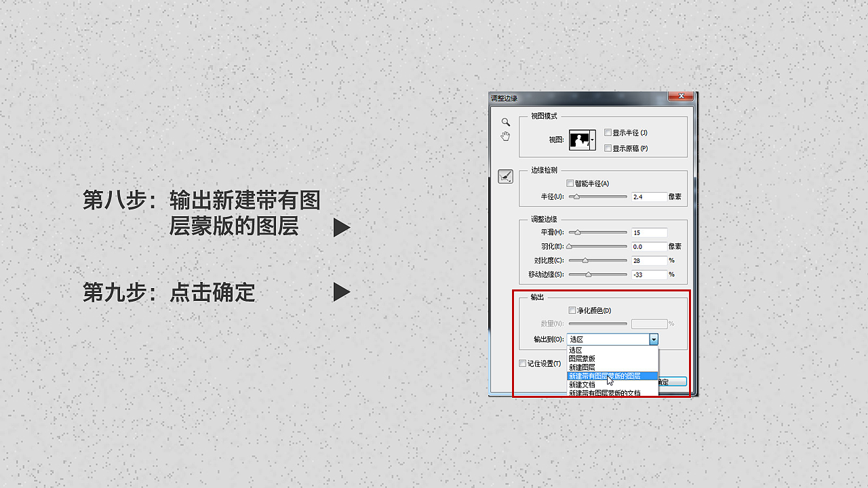
Task: Click the 半径 slider handle
Action: point(576,197)
